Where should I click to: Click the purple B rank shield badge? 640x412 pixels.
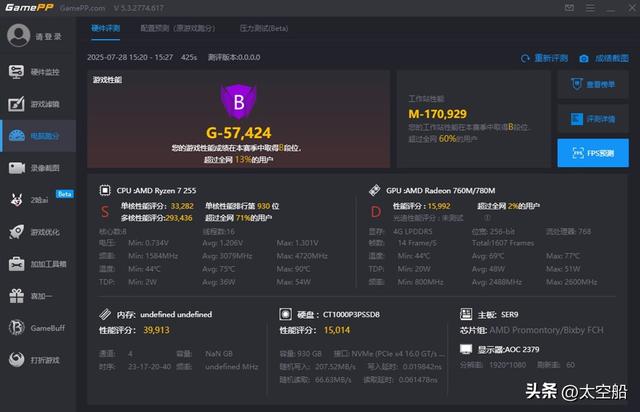tap(239, 102)
